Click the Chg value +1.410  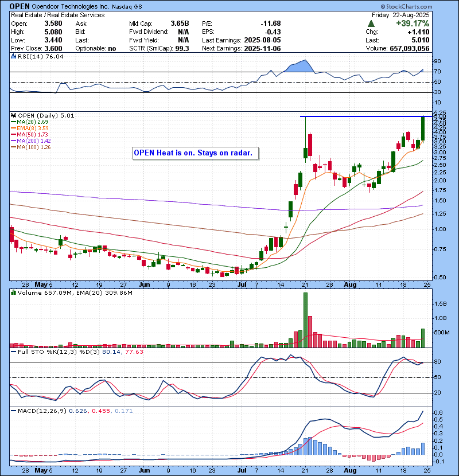coord(418,32)
